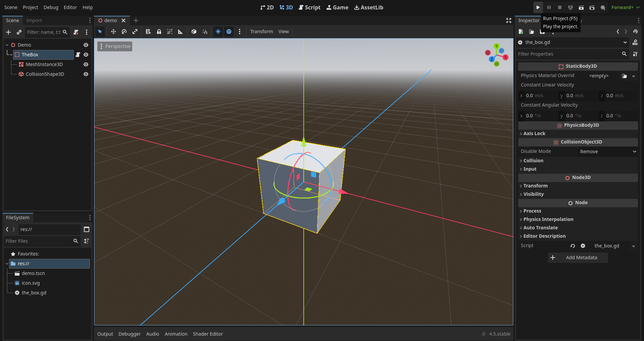The image size is (644, 341).
Task: Select the Scale mode tool
Action: [135, 32]
